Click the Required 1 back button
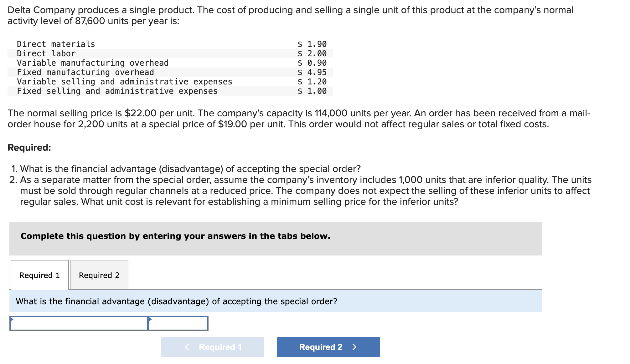The width and height of the screenshot is (630, 364). pyautogui.click(x=212, y=347)
